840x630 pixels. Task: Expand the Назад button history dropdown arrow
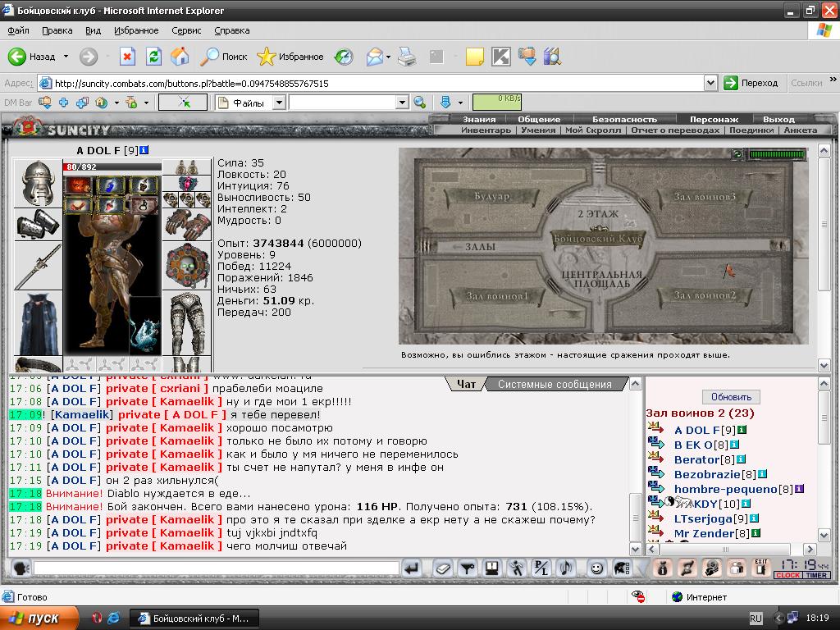[66, 57]
